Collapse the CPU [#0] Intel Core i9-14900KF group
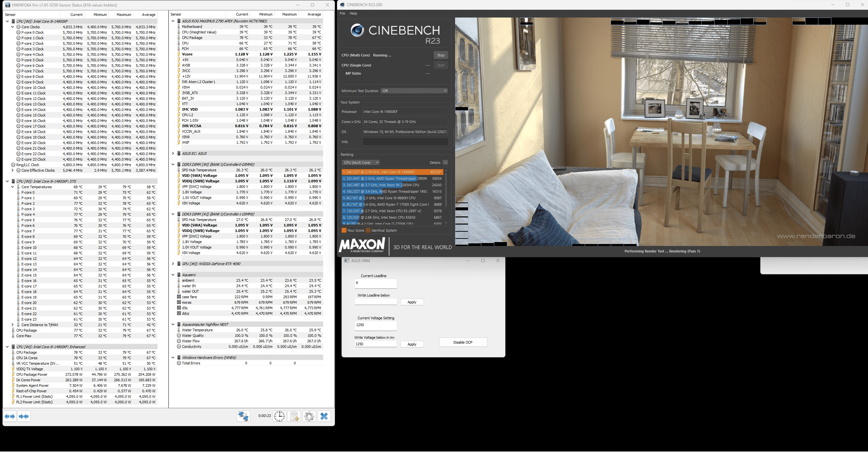The image size is (868, 452). click(7, 21)
